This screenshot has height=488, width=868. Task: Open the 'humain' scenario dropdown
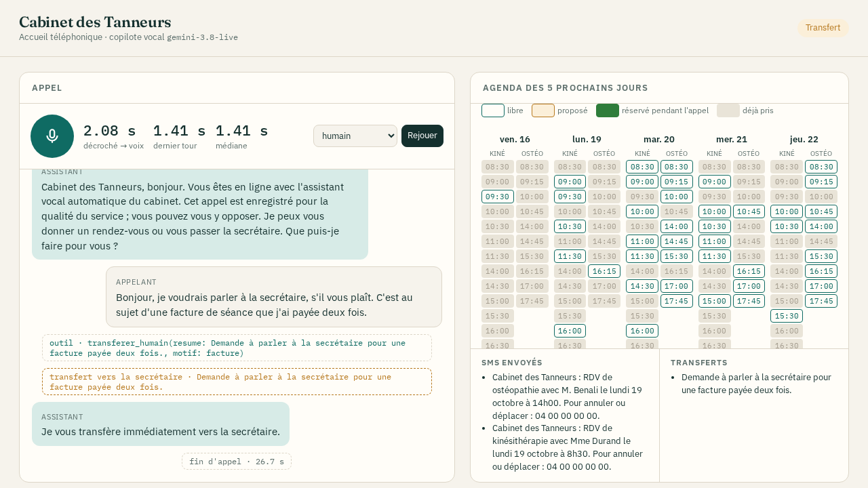pos(355,136)
